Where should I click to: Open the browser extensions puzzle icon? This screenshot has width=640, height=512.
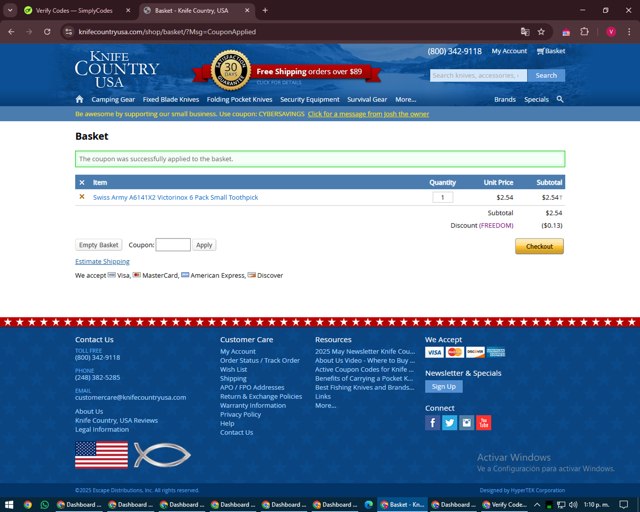(584, 32)
